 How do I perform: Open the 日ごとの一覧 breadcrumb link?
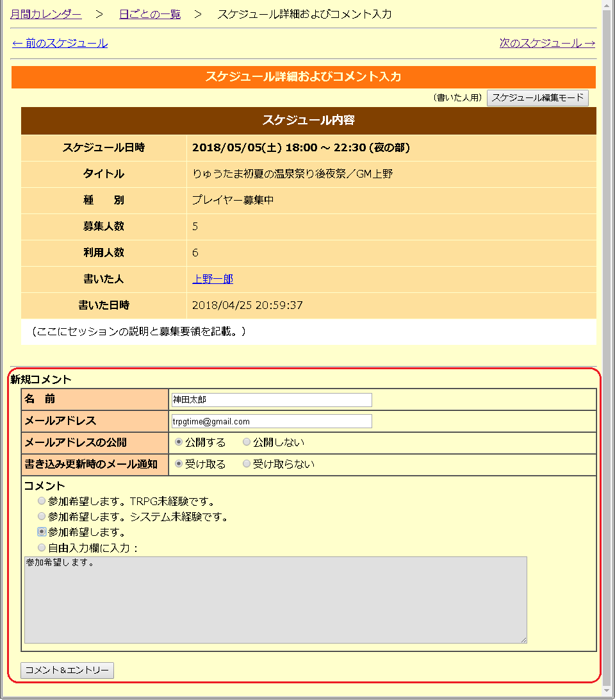(150, 14)
